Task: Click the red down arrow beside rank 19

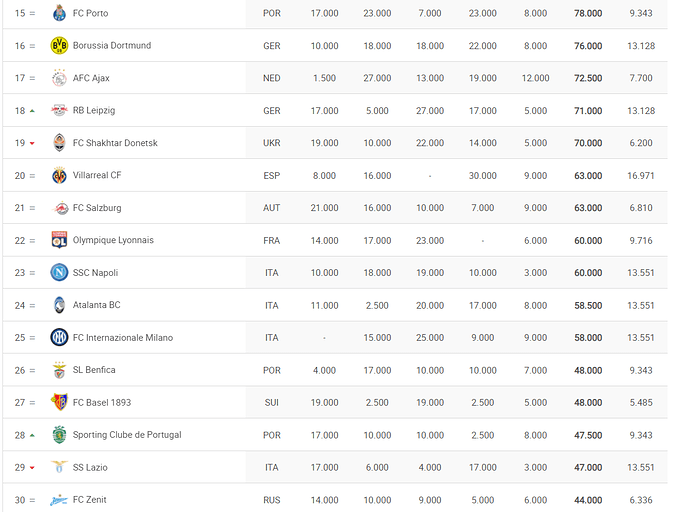Action: [x=32, y=143]
